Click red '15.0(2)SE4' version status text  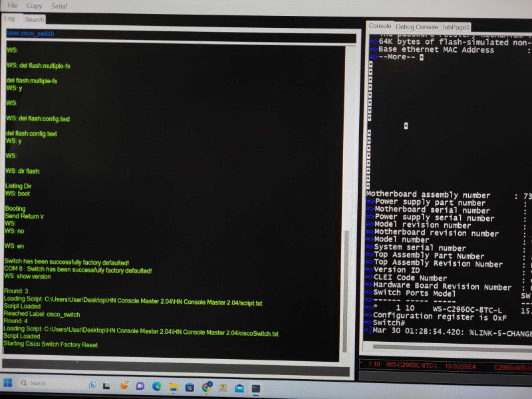(x=460, y=366)
